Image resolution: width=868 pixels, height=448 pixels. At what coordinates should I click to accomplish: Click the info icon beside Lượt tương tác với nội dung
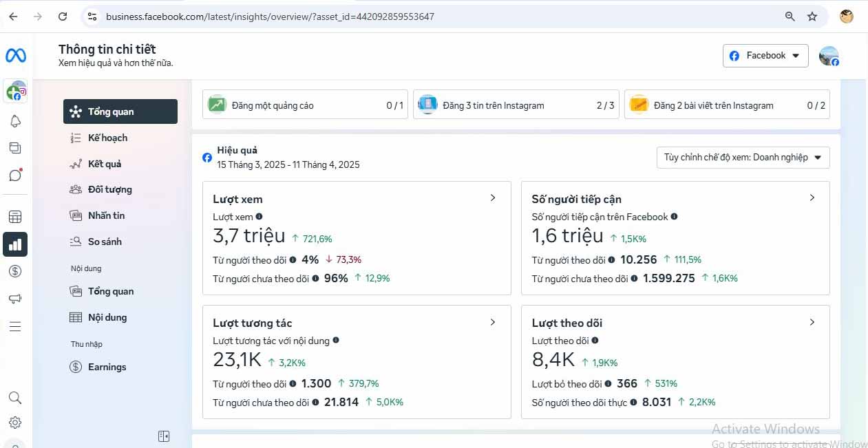tap(336, 340)
